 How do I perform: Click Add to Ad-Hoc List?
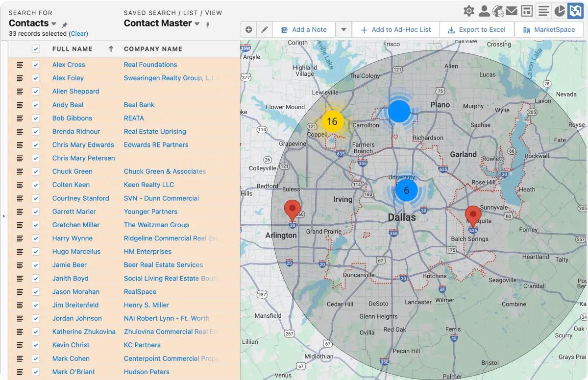(x=395, y=29)
